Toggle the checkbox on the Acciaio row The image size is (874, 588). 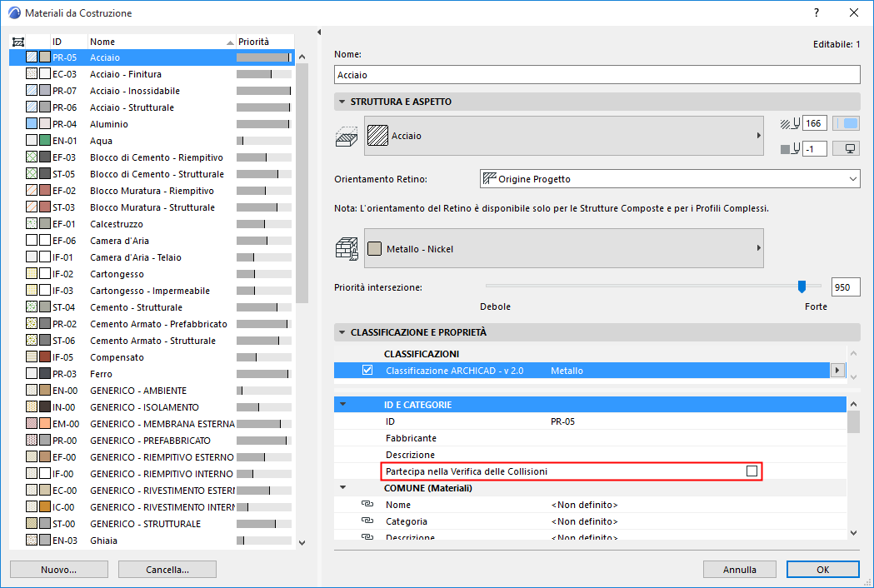click(32, 57)
